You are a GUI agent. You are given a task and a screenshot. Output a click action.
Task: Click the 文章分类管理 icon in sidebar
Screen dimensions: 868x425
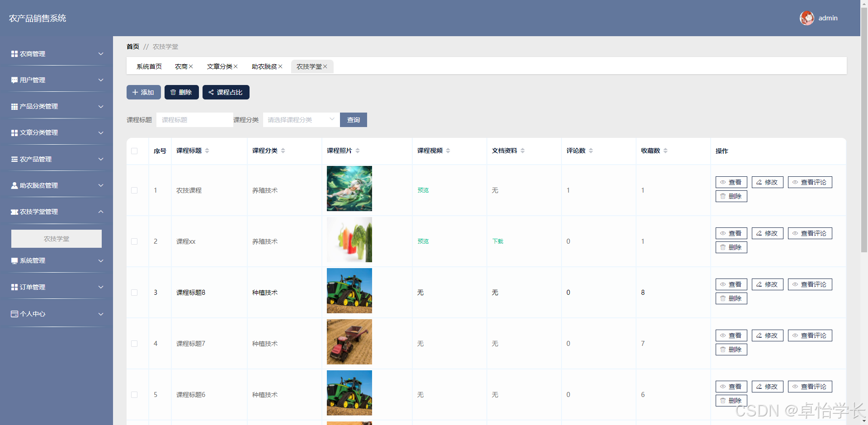(x=14, y=132)
